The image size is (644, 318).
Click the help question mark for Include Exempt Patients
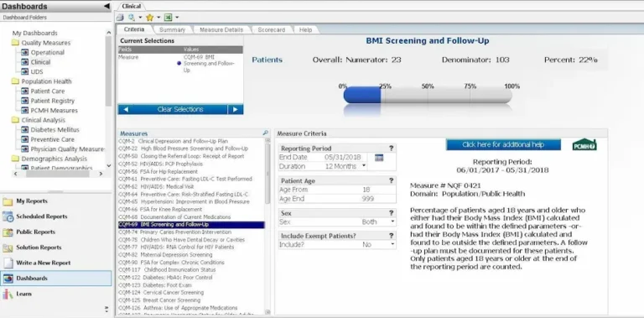click(x=391, y=236)
